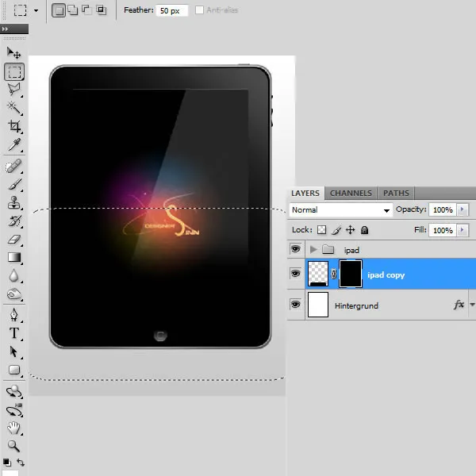The height and width of the screenshot is (476, 476).
Task: Select the Crop tool
Action: click(14, 126)
